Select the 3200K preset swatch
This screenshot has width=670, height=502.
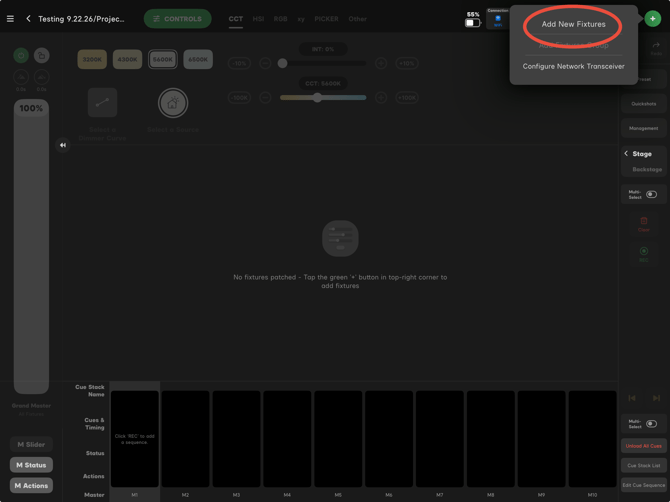pyautogui.click(x=92, y=59)
